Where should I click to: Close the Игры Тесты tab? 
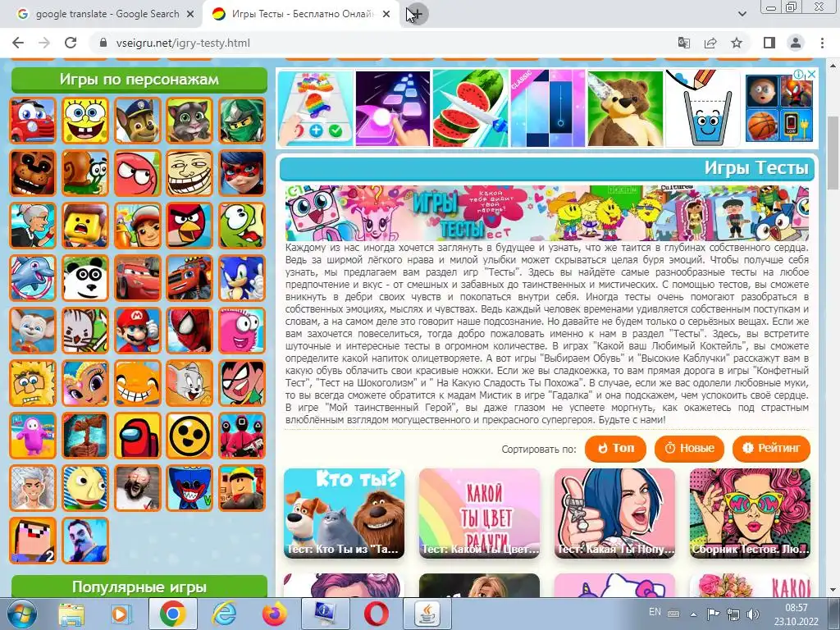(386, 14)
